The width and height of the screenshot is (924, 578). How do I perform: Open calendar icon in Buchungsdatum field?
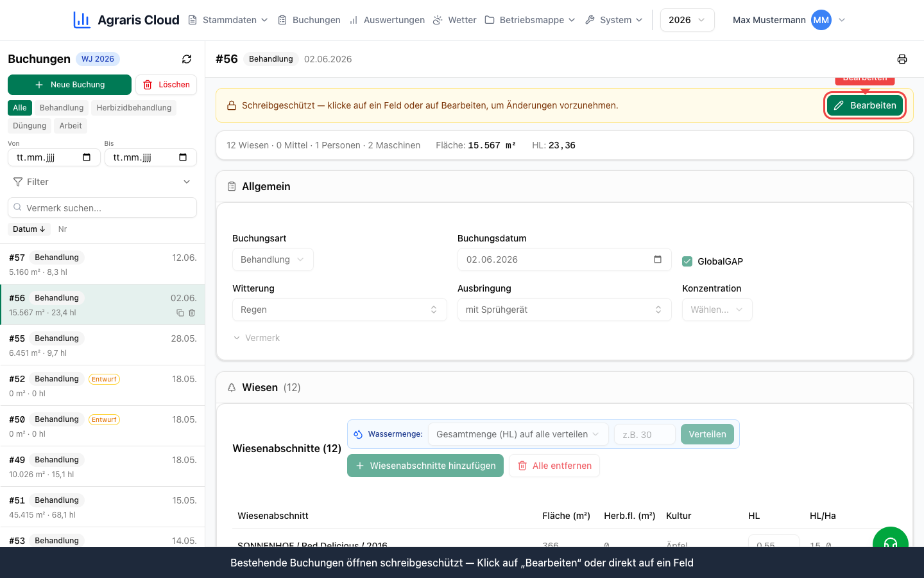tap(658, 259)
